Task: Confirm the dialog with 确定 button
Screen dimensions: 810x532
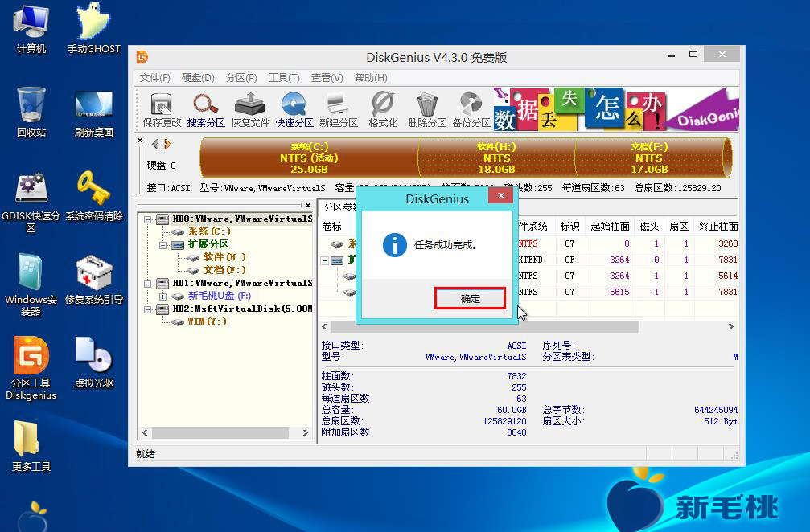Action: (x=470, y=298)
